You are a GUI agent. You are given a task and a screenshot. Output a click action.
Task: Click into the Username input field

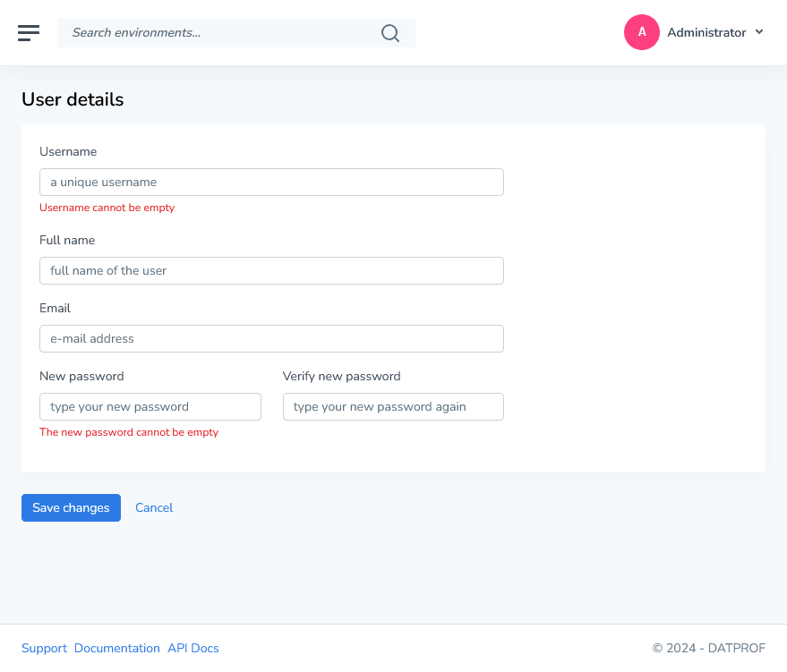click(x=271, y=183)
